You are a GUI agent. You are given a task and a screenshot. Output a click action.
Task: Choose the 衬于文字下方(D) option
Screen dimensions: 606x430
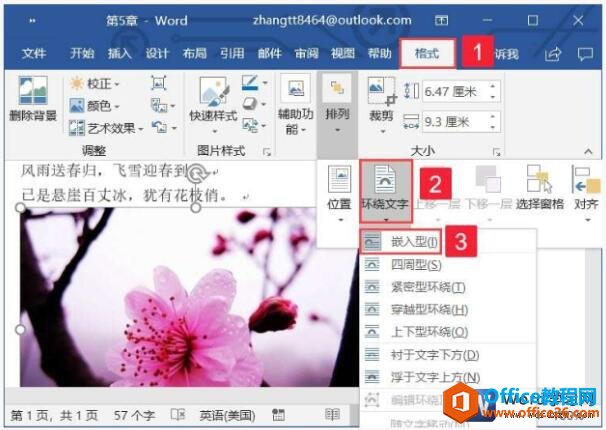[448, 355]
